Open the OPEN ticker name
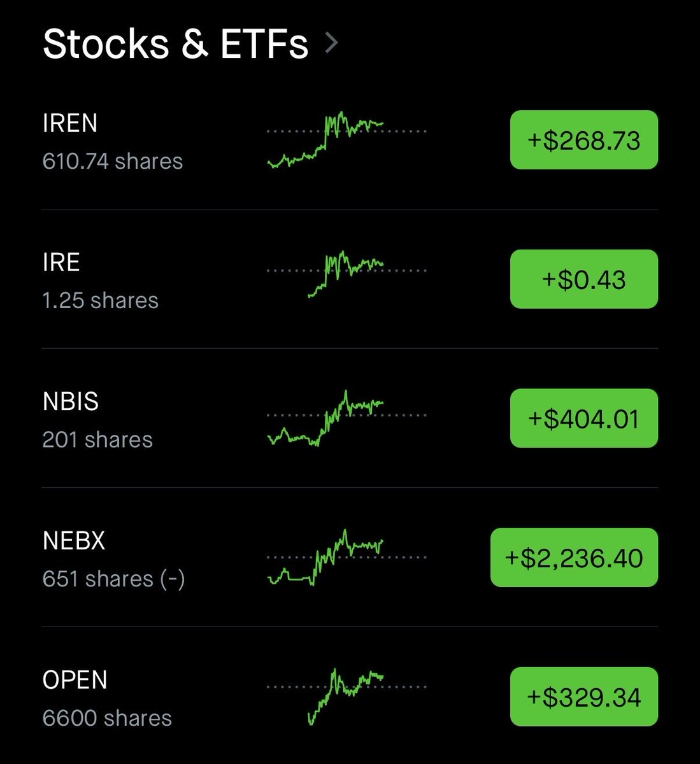The height and width of the screenshot is (764, 700). point(75,680)
